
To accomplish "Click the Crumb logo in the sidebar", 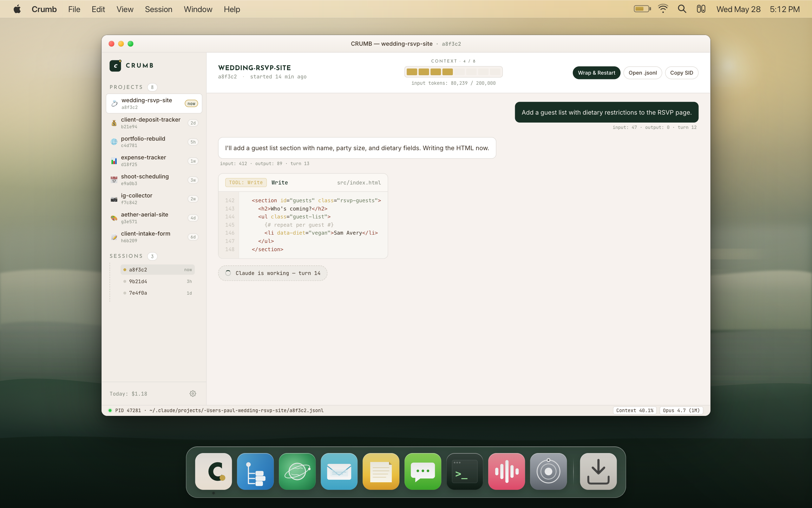I will point(115,65).
